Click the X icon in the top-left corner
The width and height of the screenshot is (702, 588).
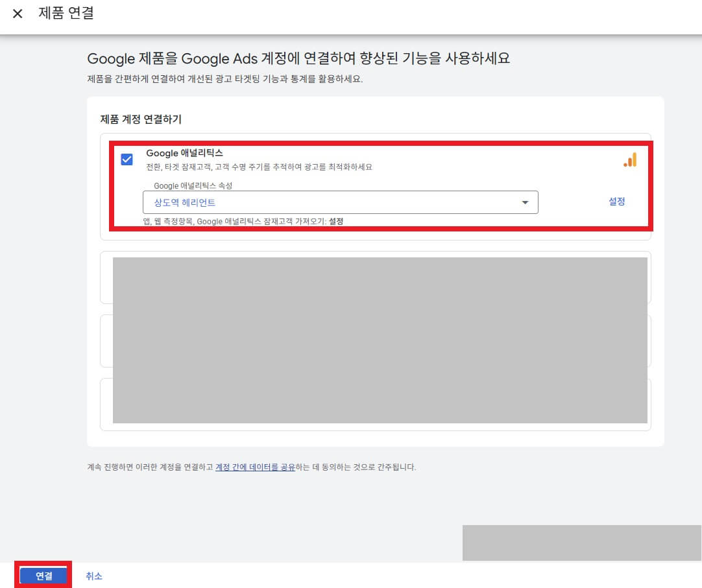click(16, 14)
